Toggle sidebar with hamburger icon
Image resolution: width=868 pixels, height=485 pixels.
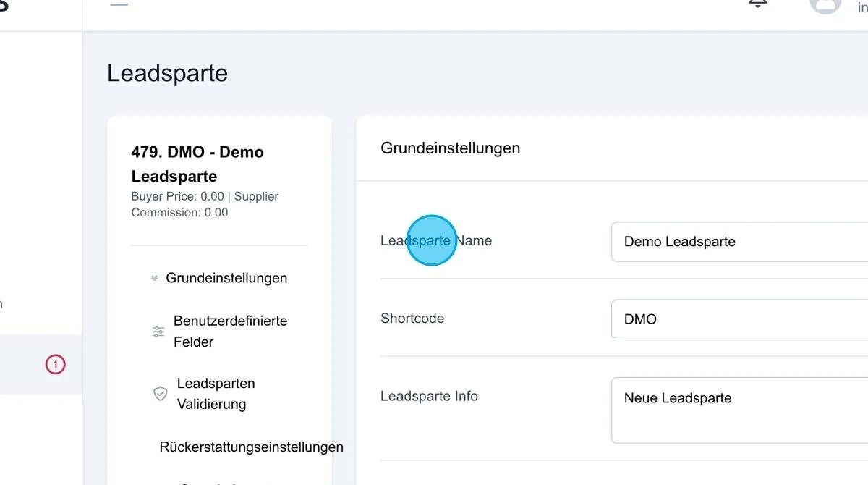(119, 4)
